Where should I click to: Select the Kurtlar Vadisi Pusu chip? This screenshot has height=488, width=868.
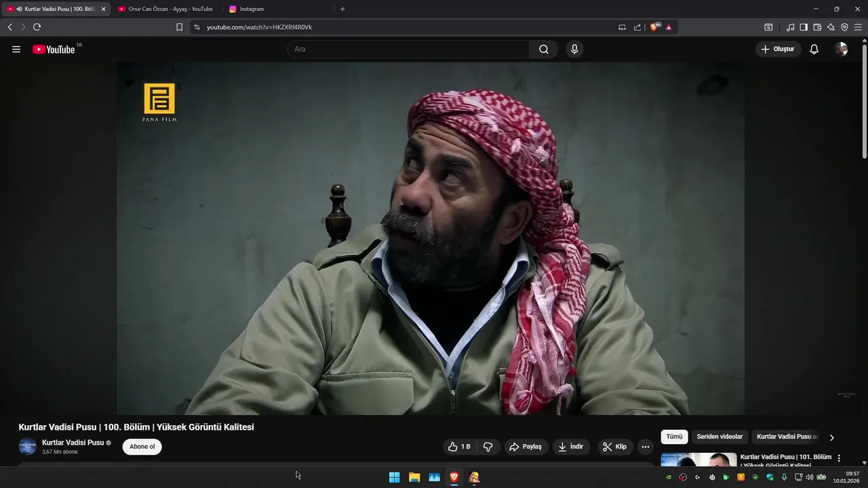[x=787, y=437]
